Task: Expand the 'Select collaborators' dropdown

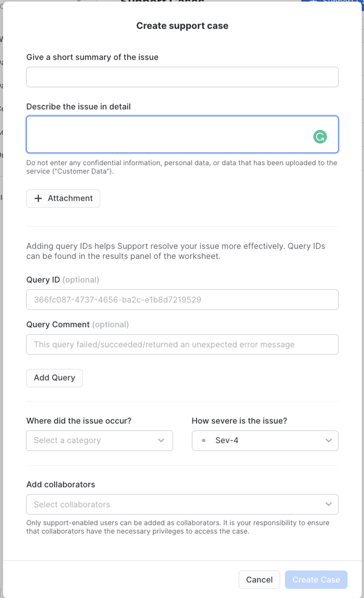Action: pyautogui.click(x=182, y=504)
